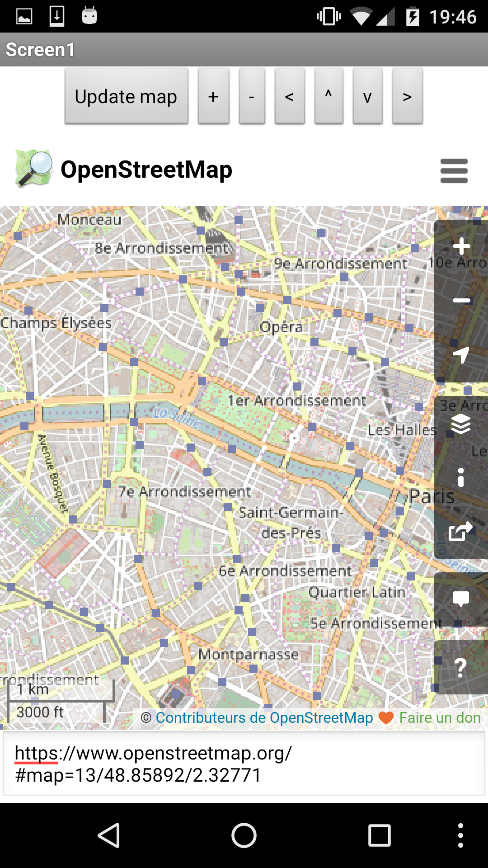Tap the 'Les Halles' map label

click(402, 430)
